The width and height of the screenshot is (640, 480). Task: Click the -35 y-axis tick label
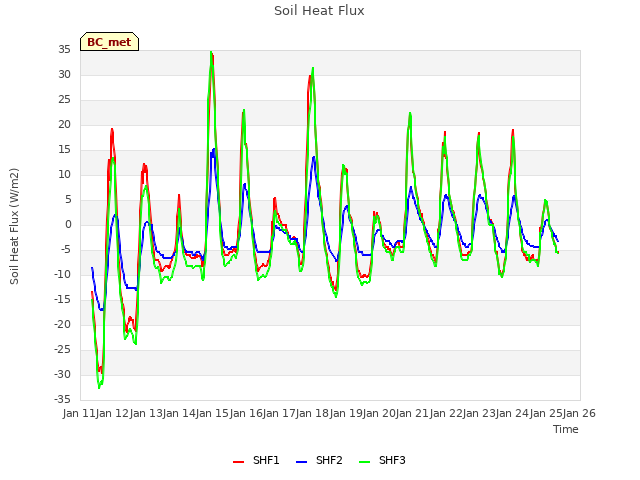pyautogui.click(x=62, y=399)
